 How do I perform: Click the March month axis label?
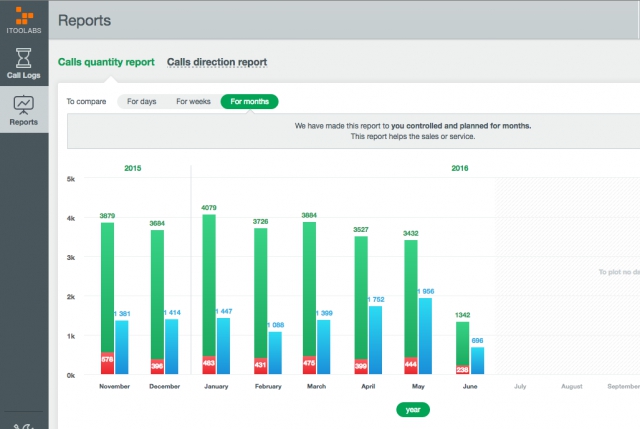pyautogui.click(x=316, y=386)
